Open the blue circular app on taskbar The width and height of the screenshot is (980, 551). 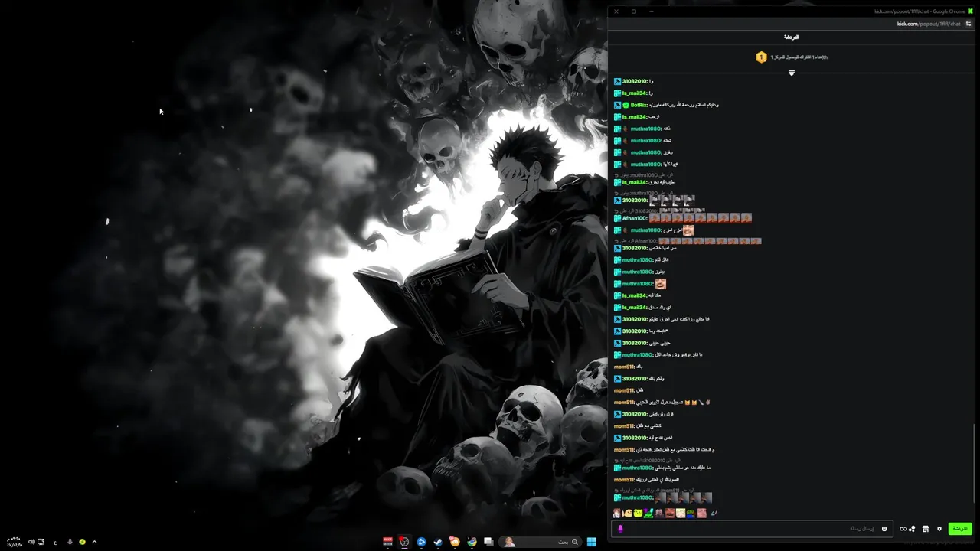click(421, 542)
